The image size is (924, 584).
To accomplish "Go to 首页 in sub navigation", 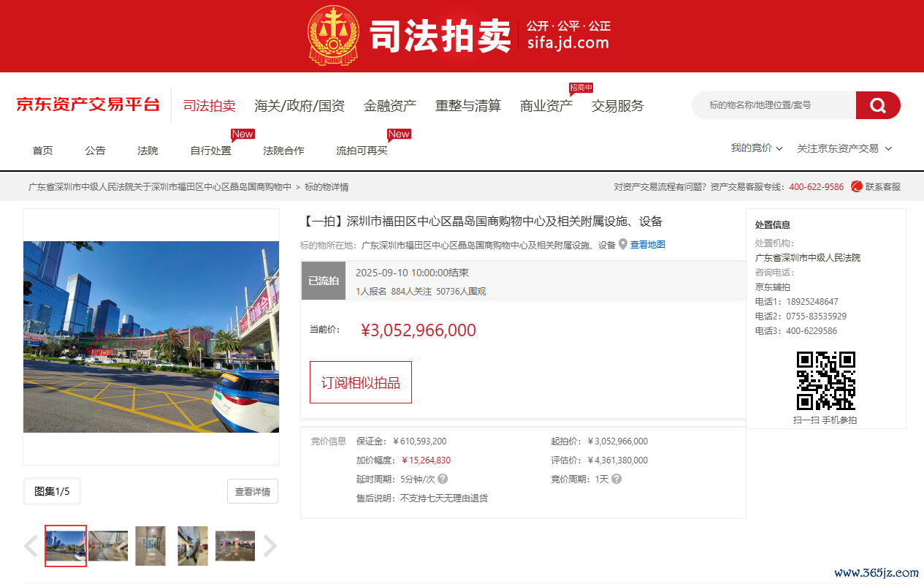I will 42,151.
